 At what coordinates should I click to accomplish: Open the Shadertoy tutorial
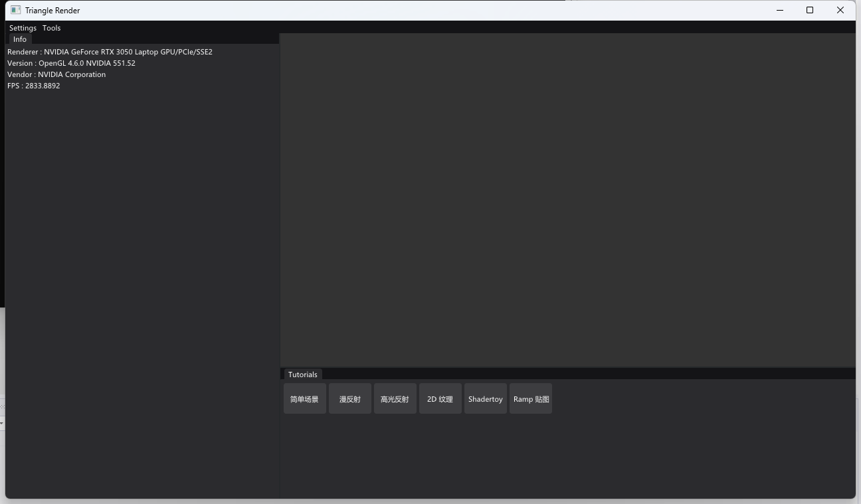point(486,398)
